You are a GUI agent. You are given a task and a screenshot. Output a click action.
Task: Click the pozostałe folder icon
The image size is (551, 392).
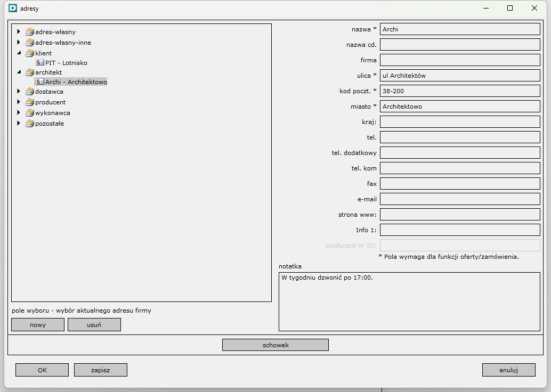coord(30,124)
